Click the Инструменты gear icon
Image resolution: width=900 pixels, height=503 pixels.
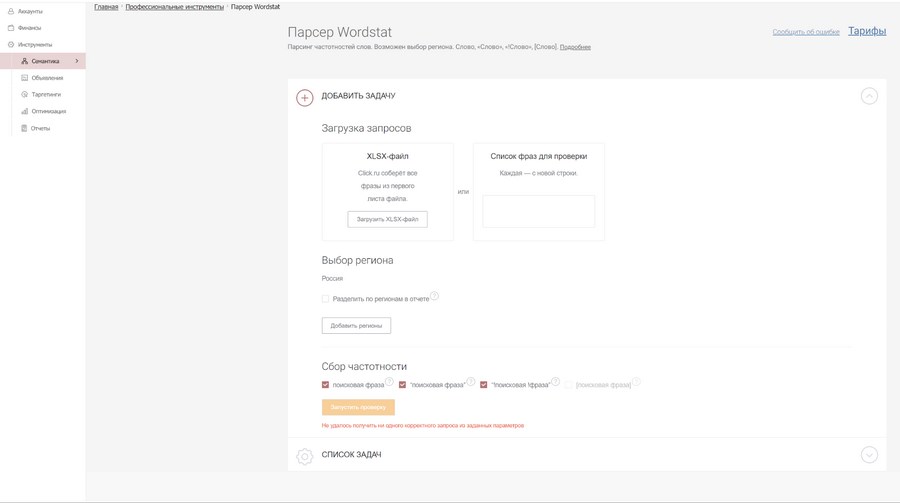pos(10,44)
